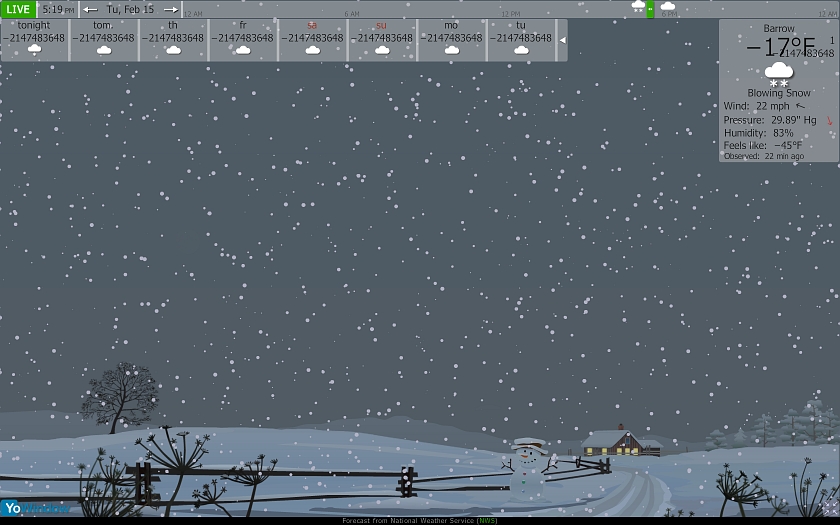Viewport: 840px width, 525px height.
Task: Select the tonight forecast tile
Action: coord(34,39)
